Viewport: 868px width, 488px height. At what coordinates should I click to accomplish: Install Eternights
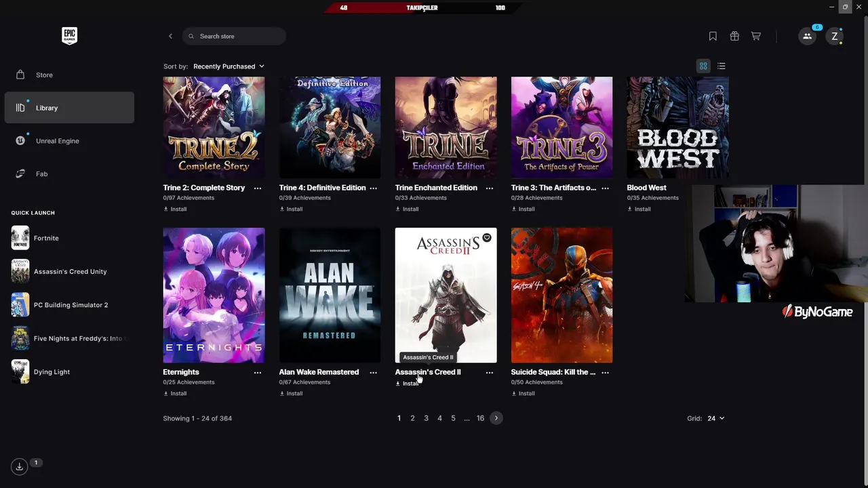tap(175, 393)
